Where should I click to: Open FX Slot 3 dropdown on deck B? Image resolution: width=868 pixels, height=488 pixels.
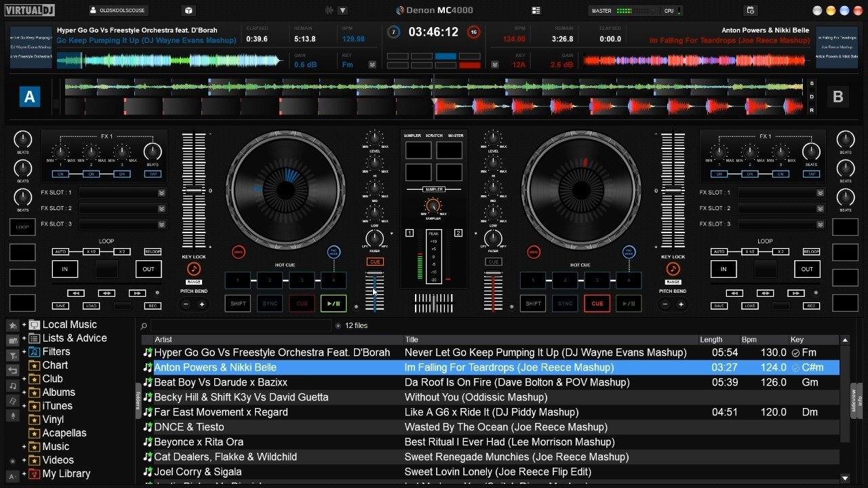tap(821, 224)
